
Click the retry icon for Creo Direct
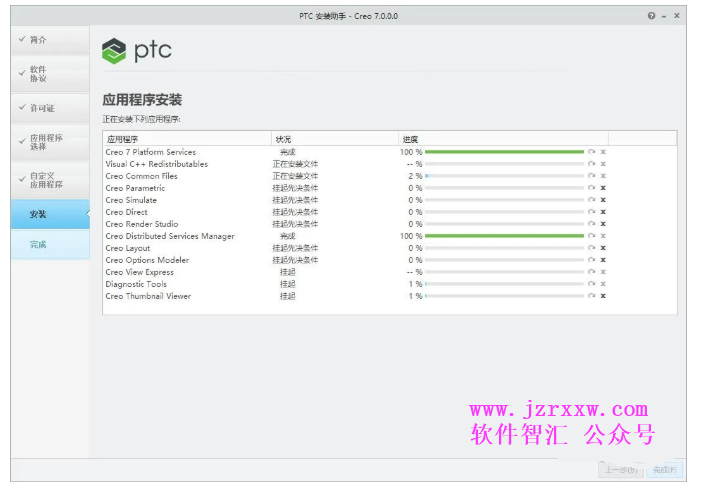pyautogui.click(x=592, y=212)
